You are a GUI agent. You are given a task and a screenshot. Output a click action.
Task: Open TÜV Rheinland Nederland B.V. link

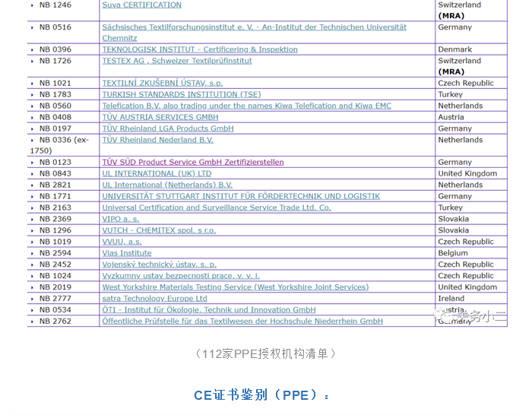point(158,140)
